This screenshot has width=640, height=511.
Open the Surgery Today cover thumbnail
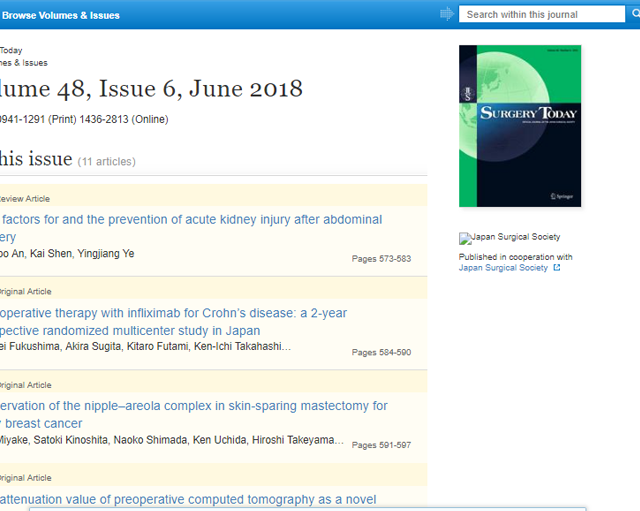tap(519, 126)
